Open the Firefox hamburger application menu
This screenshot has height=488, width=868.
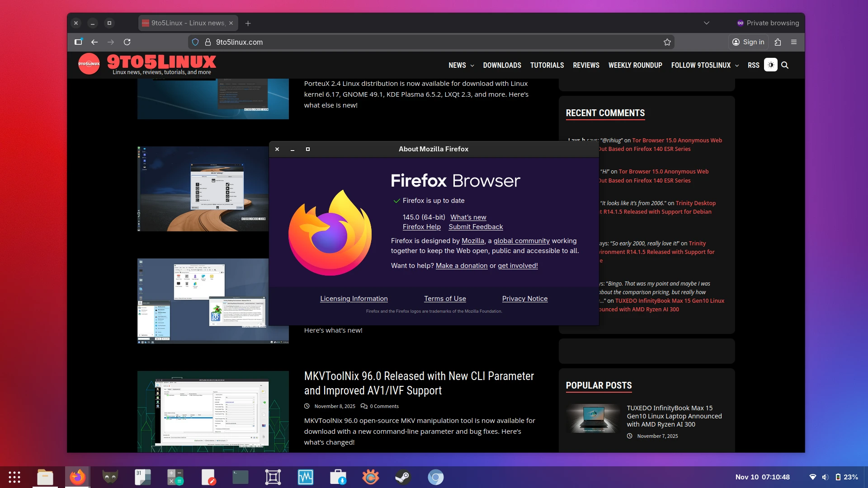click(794, 42)
